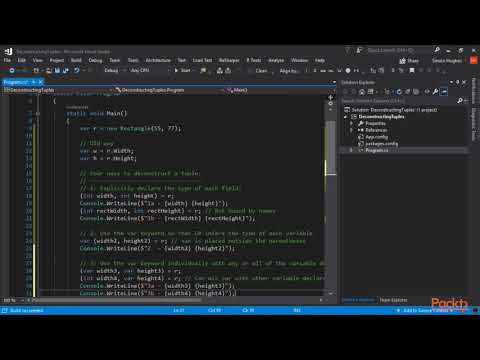Collapse the DeconstructingTuples project node
The image size is (480, 360).
[x=346, y=117]
